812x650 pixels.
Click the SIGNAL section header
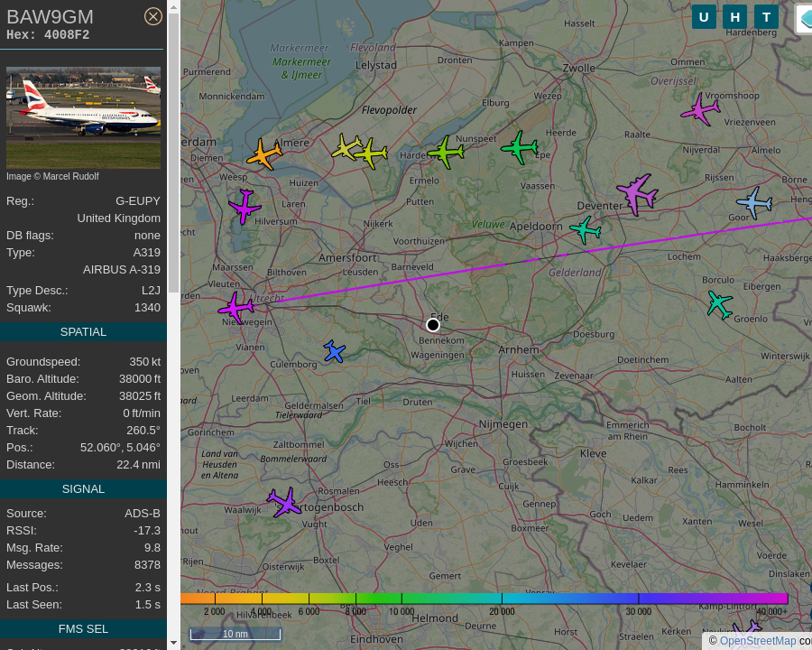pyautogui.click(x=83, y=488)
